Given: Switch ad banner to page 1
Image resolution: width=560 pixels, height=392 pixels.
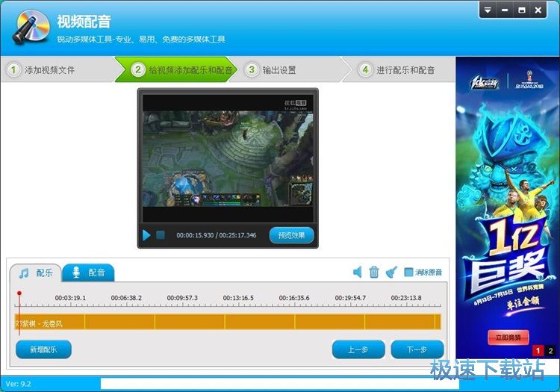Looking at the screenshot, I should 538,351.
